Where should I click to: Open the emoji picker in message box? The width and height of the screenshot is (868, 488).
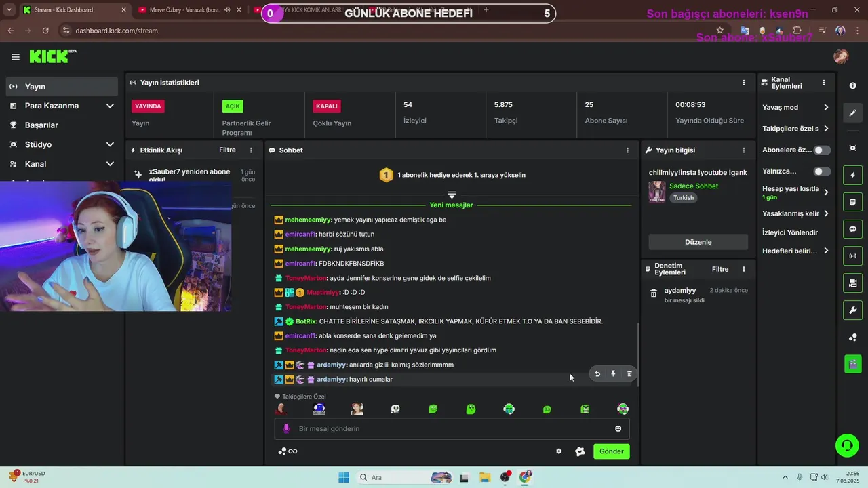[x=618, y=428]
